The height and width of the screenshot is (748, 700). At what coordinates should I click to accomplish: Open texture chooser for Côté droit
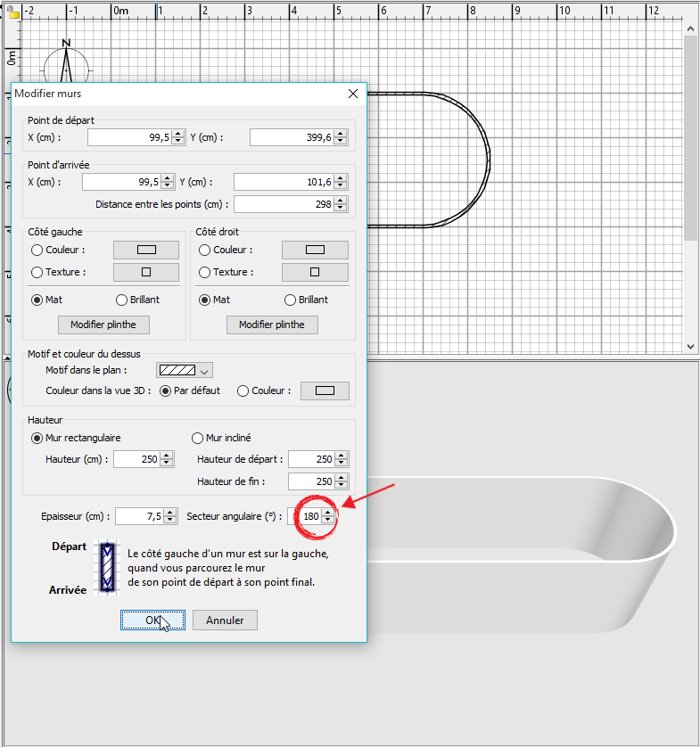coord(315,273)
